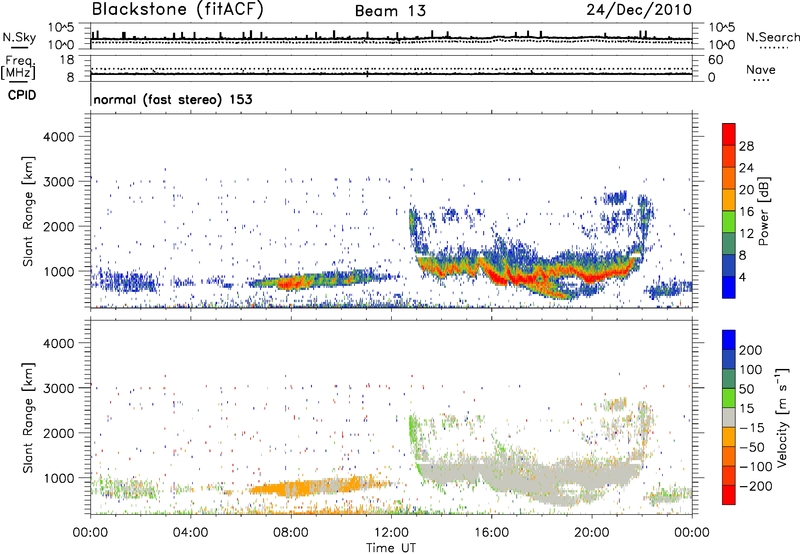Click the "60" Nave axis tick label

(x=716, y=60)
